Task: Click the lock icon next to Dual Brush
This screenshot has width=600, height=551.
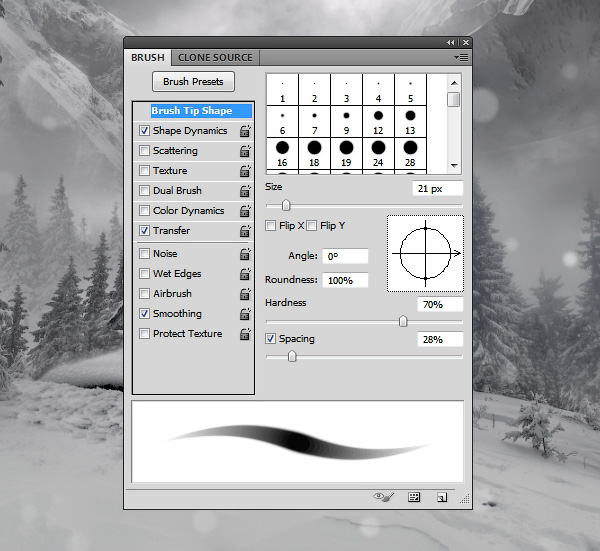Action: (245, 191)
